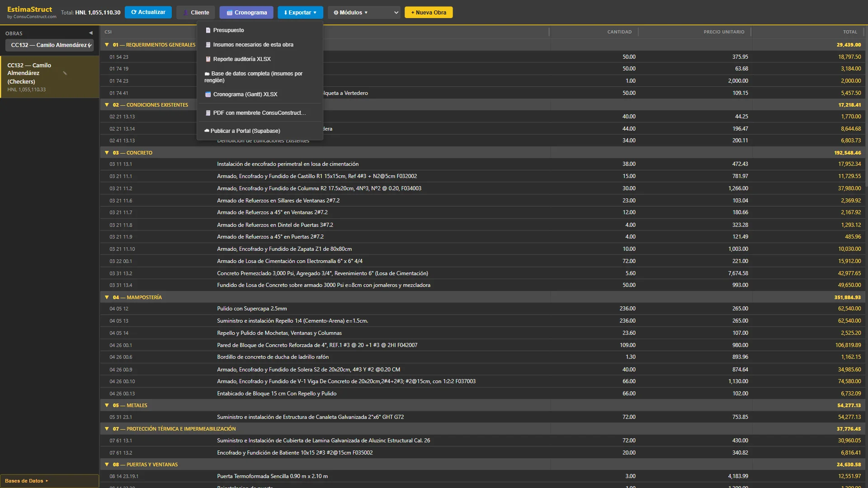
Task: Click Total HNL 1,055,110.30 in top bar
Action: coord(91,13)
